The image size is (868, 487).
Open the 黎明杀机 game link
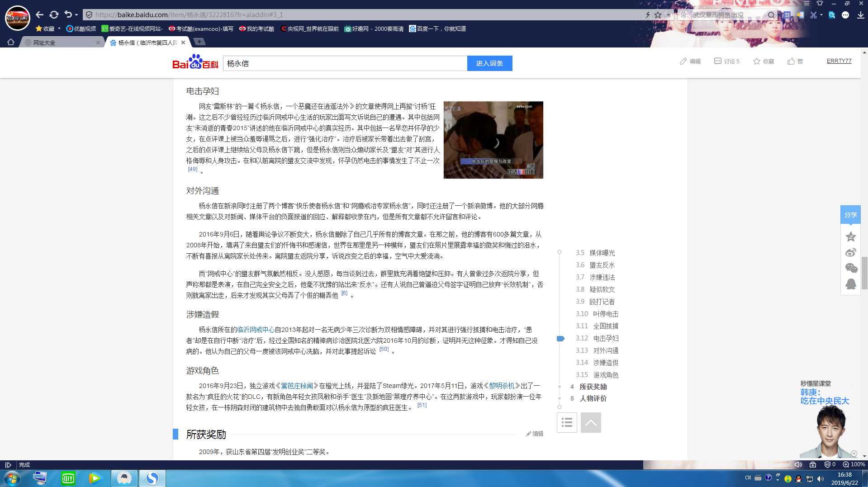502,386
